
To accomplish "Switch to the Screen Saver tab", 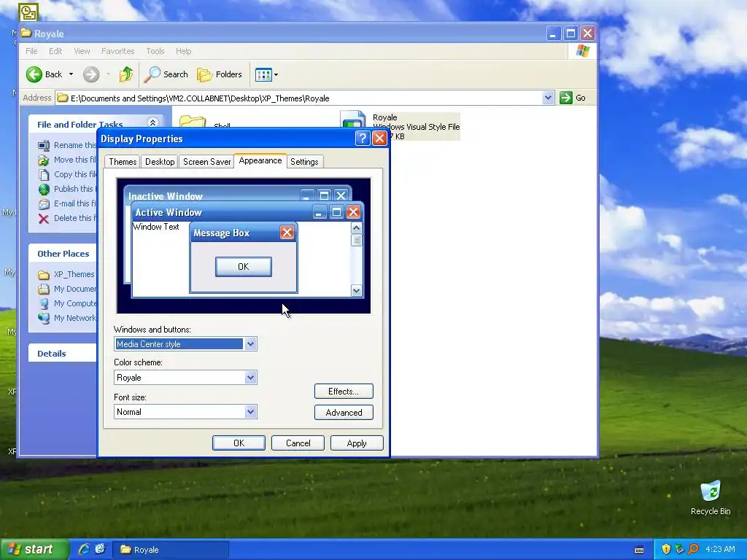I will pyautogui.click(x=206, y=161).
